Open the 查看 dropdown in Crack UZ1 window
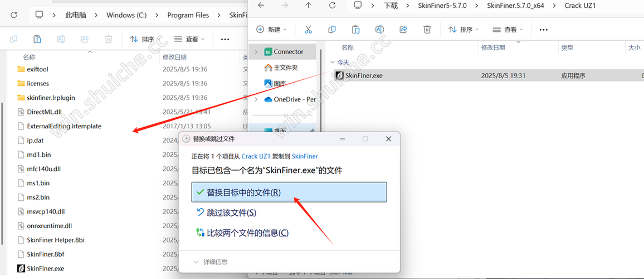Image resolution: width=644 pixels, height=279 pixels. 508,30
